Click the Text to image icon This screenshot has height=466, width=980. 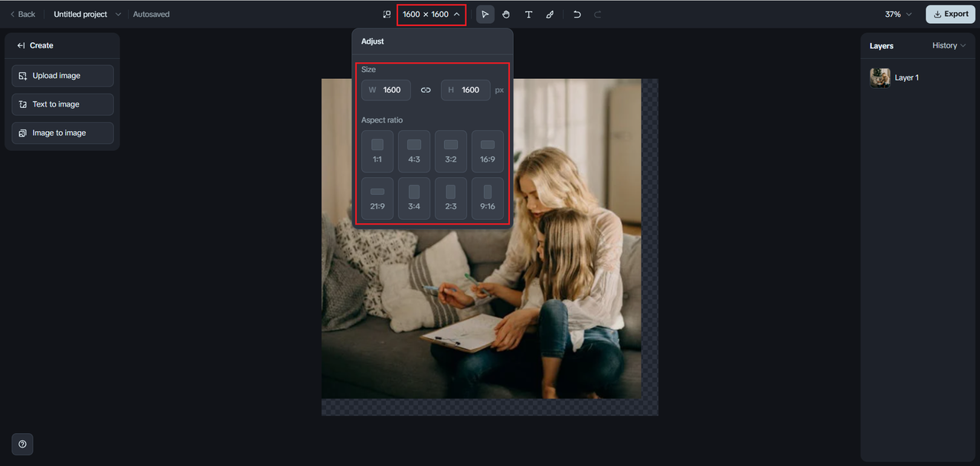pyautogui.click(x=23, y=104)
